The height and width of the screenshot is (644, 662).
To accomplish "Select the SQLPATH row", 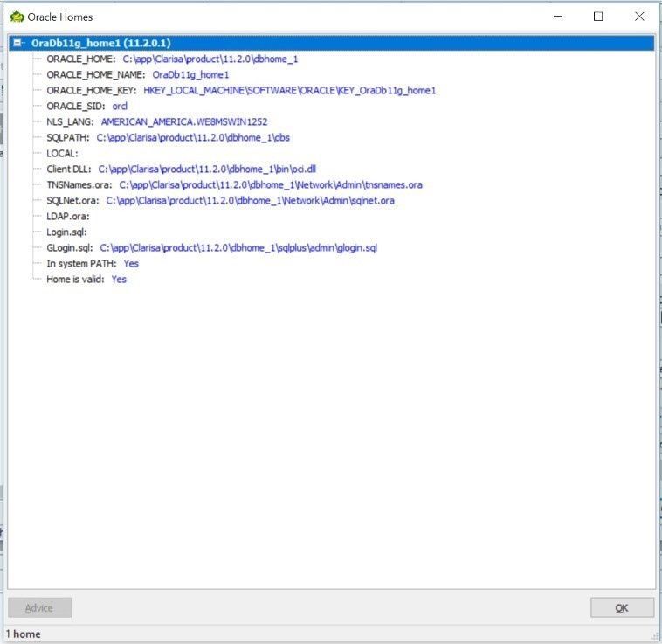I will 168,138.
